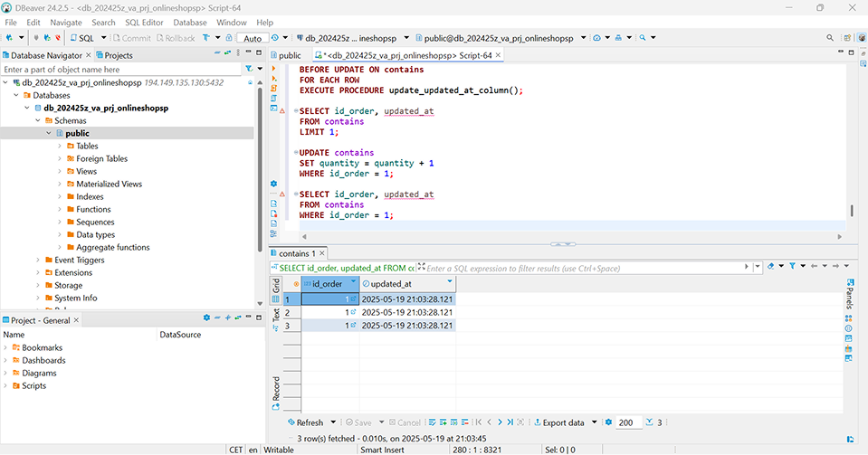Expand the Event Triggers tree node

[38, 260]
